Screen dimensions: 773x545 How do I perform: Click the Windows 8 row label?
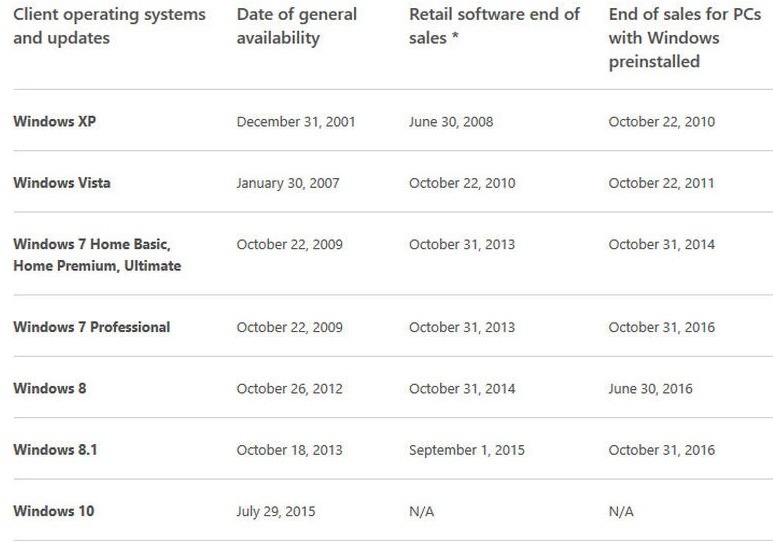pyautogui.click(x=50, y=388)
